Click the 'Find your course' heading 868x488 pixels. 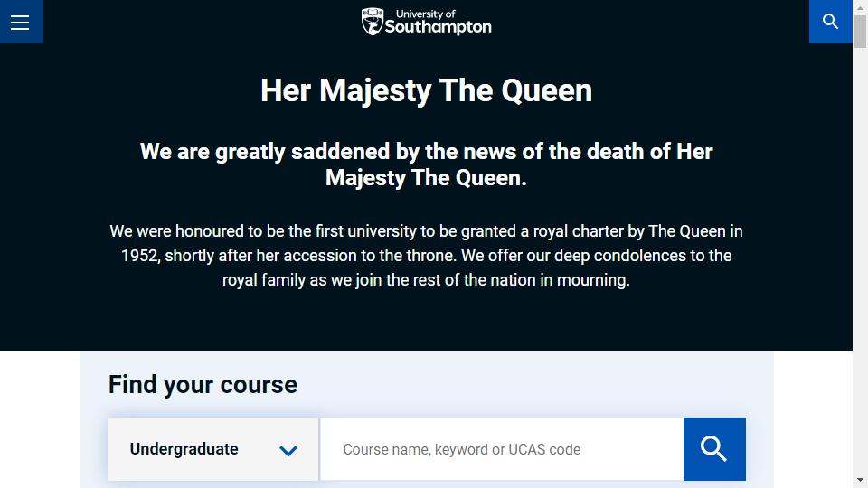(x=203, y=385)
